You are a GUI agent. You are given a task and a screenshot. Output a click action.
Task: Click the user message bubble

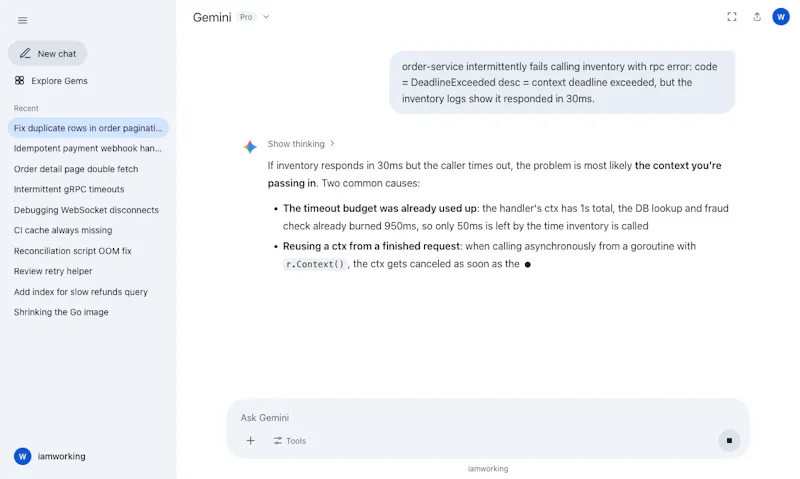(562, 83)
